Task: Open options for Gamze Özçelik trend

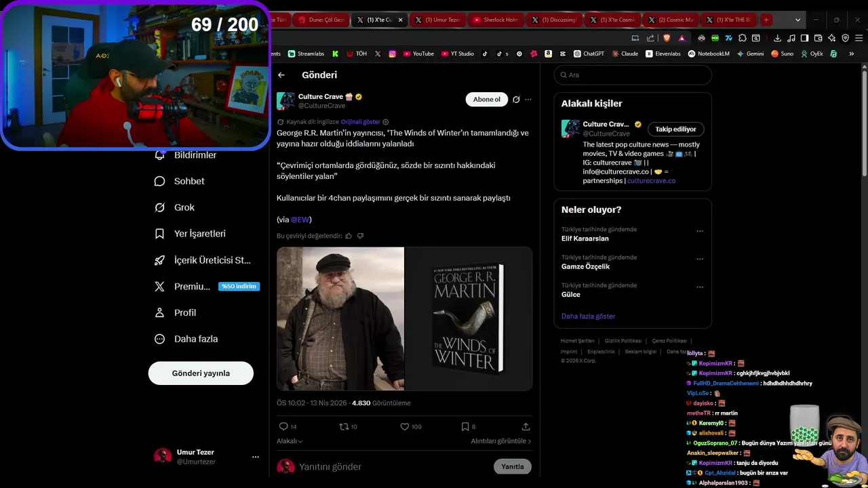Action: [x=700, y=259]
